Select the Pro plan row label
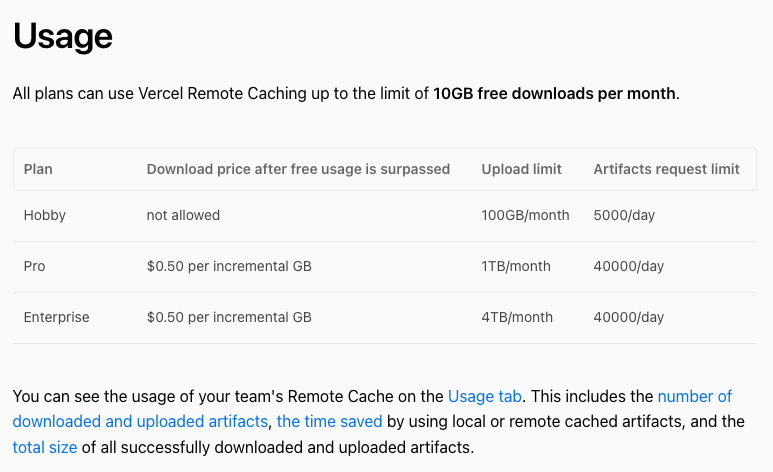The height and width of the screenshot is (472, 773). 35,266
